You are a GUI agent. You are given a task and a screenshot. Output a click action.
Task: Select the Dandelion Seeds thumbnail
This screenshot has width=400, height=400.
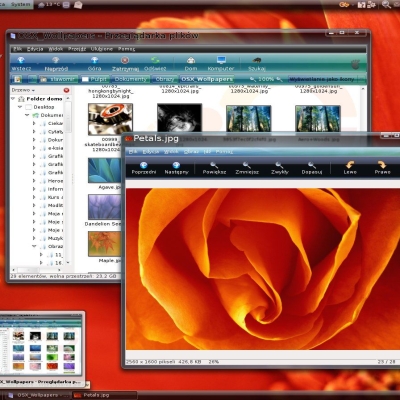[105, 207]
